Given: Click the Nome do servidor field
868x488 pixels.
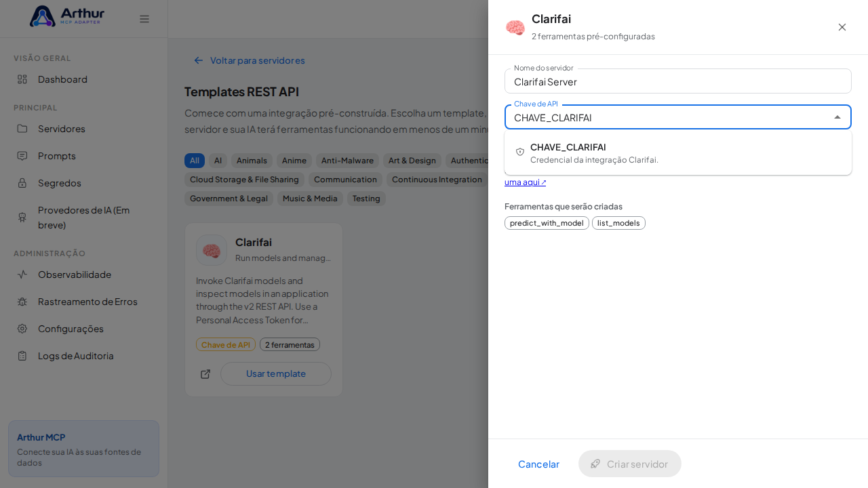Looking at the screenshot, I should pyautogui.click(x=678, y=81).
